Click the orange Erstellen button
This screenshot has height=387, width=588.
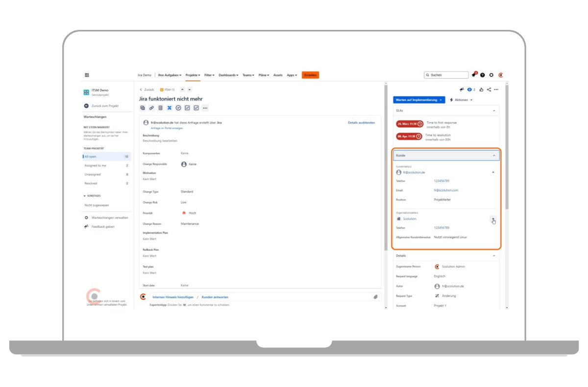point(310,75)
